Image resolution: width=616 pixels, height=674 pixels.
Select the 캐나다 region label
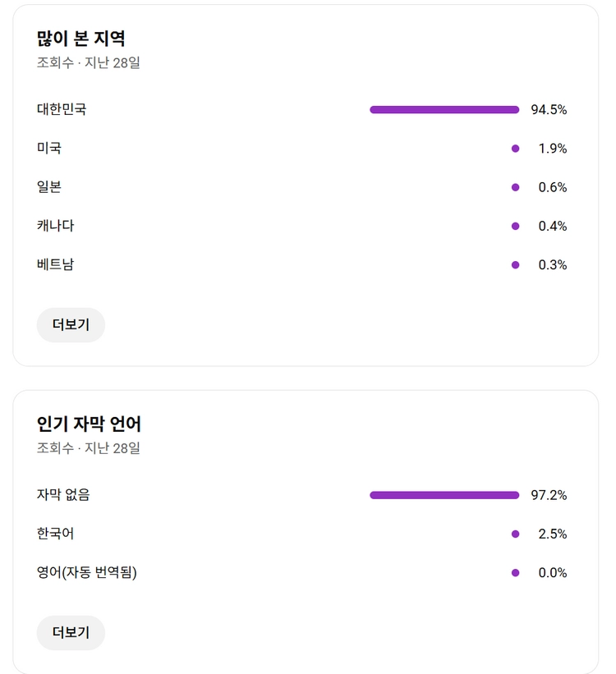pos(56,225)
